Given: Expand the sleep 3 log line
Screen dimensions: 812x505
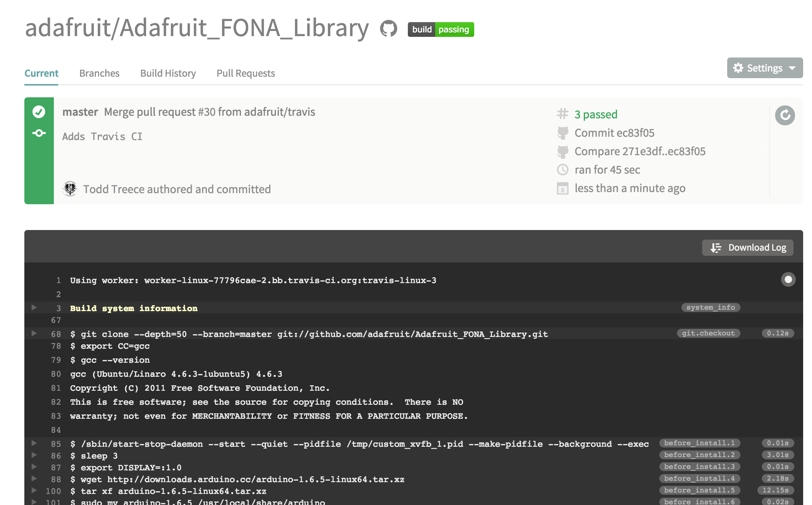Looking at the screenshot, I should coord(34,455).
